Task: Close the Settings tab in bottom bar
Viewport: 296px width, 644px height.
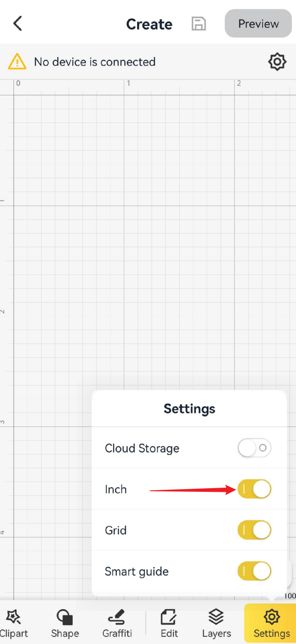Action: 270,624
